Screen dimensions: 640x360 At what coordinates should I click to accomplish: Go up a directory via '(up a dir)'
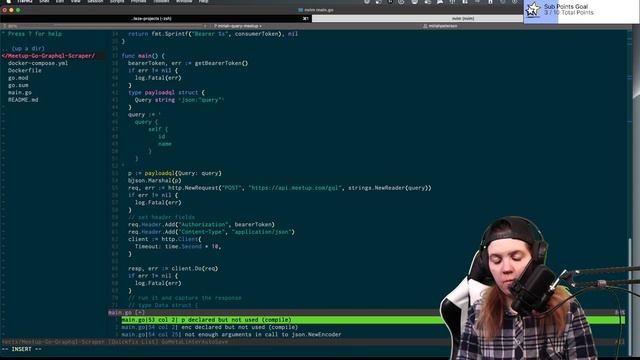tap(28, 49)
